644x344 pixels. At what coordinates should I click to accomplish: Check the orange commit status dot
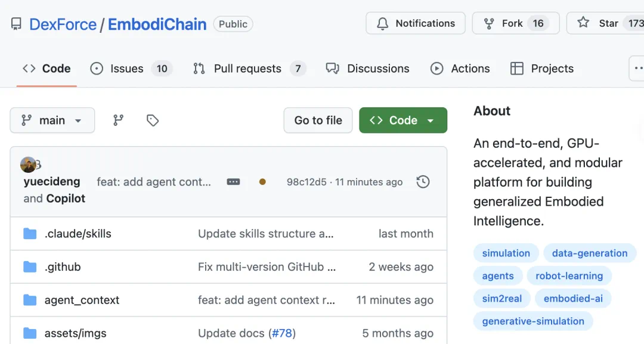[x=262, y=182]
